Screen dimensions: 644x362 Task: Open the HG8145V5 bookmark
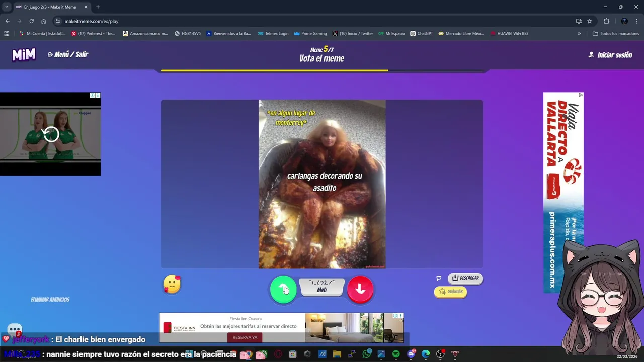coord(188,34)
